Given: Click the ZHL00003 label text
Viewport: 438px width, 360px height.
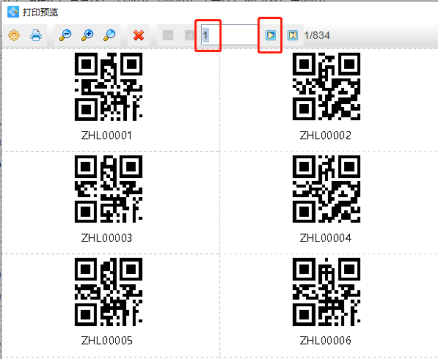Looking at the screenshot, I should [x=107, y=238].
